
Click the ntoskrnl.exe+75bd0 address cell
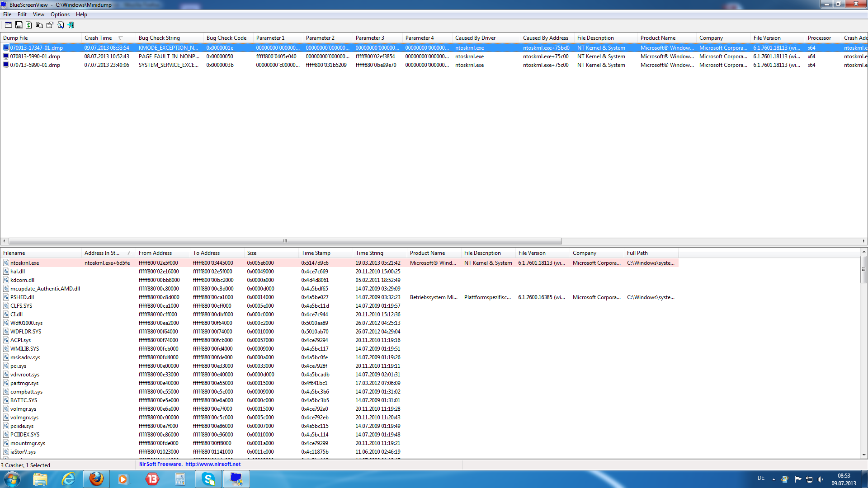click(546, 48)
